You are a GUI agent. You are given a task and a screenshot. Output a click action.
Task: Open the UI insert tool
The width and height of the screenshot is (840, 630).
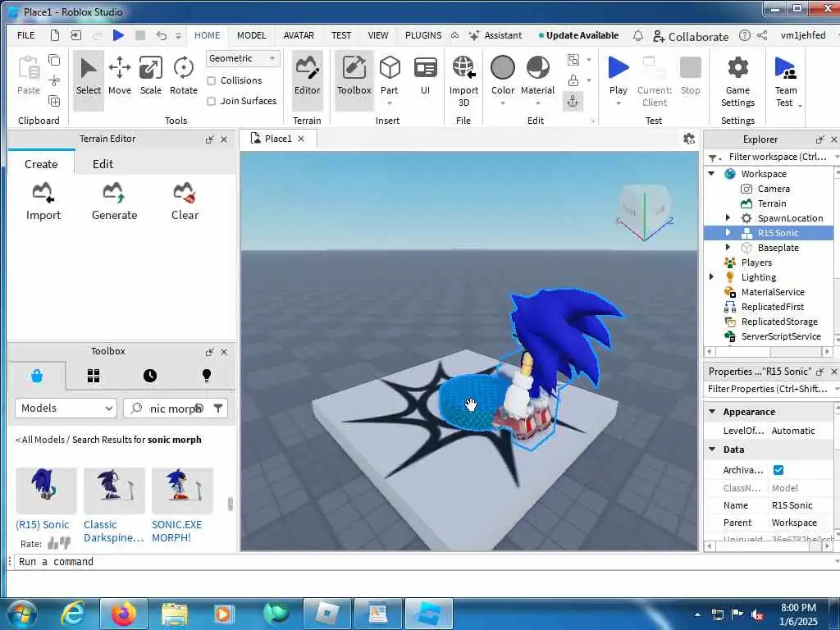pyautogui.click(x=426, y=75)
